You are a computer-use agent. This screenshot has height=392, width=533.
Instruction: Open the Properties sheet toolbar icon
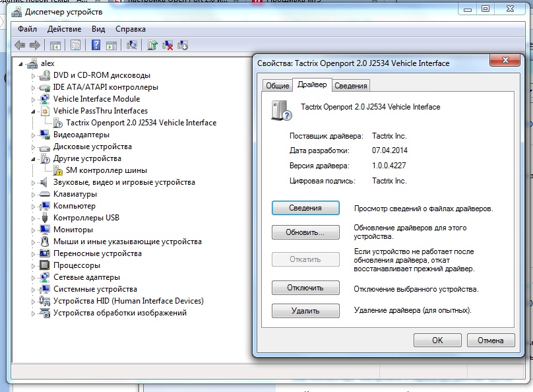click(75, 45)
